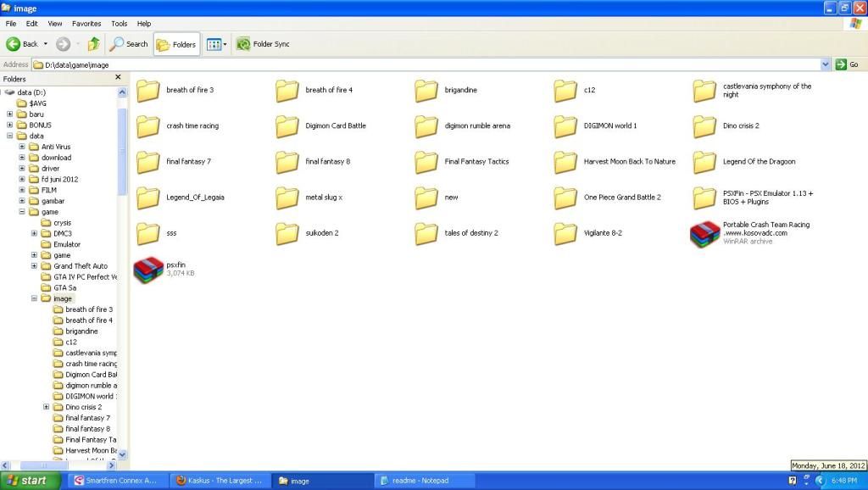868x490 pixels.
Task: Open the Back history dropdown arrow
Action: pyautogui.click(x=46, y=44)
